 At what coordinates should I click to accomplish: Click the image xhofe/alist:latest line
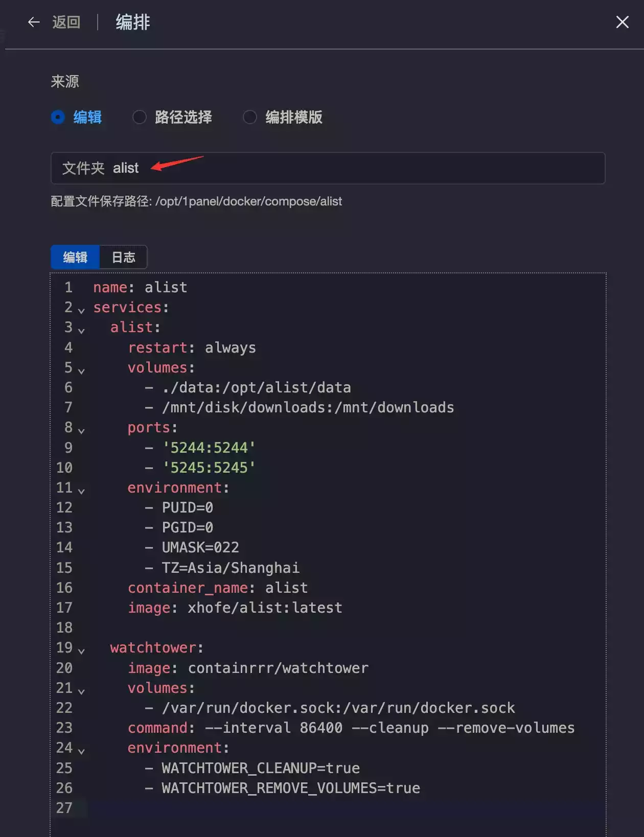click(235, 608)
